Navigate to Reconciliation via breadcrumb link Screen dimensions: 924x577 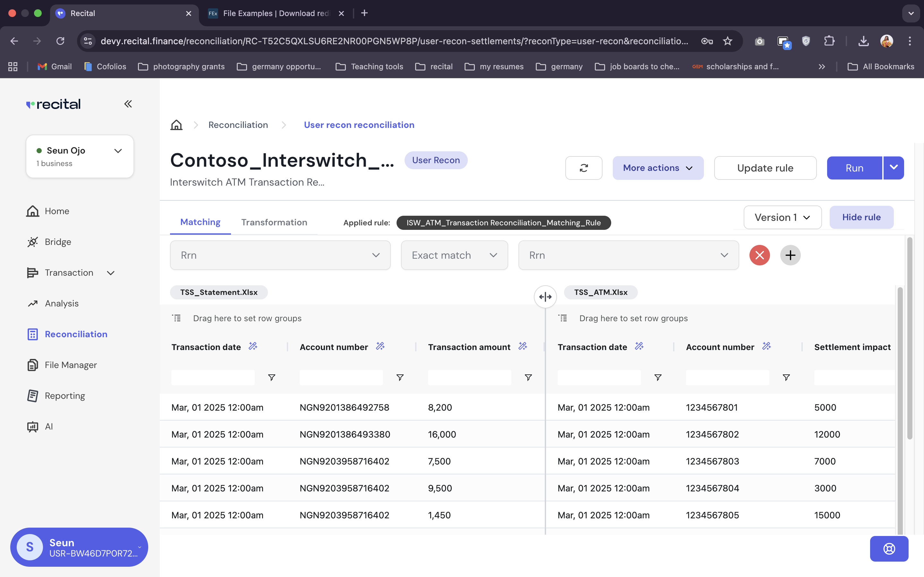click(x=238, y=125)
